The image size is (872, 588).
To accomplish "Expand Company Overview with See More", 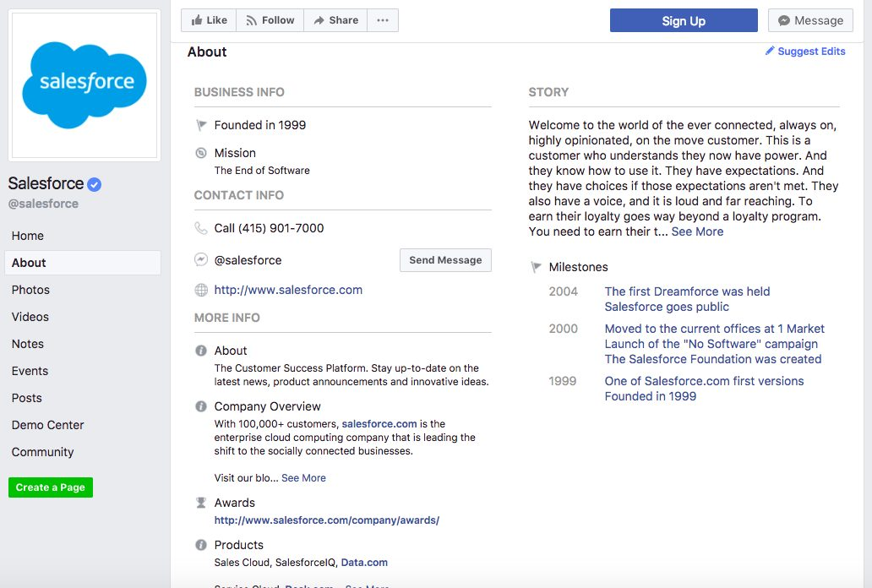I will (303, 478).
